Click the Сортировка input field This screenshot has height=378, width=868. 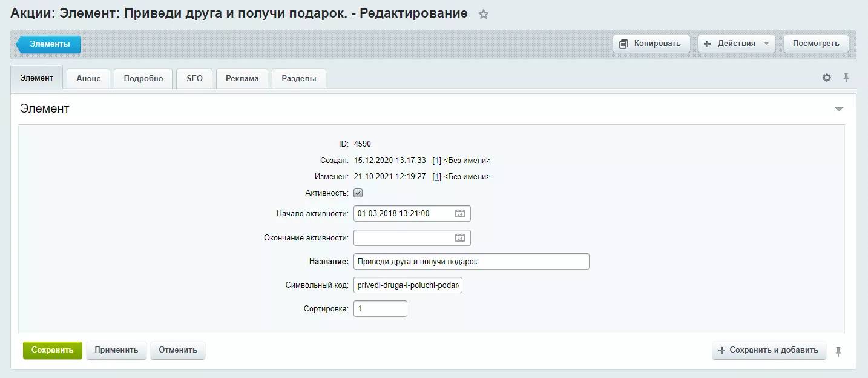tap(380, 309)
